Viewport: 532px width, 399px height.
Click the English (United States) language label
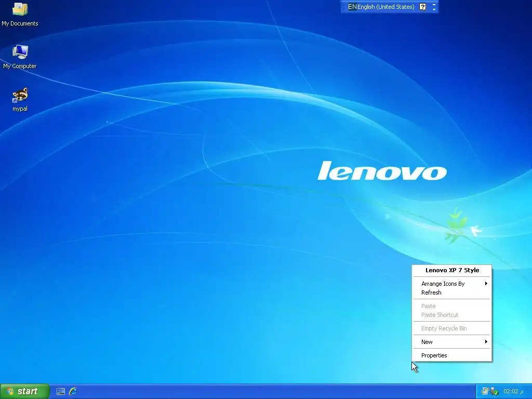386,7
